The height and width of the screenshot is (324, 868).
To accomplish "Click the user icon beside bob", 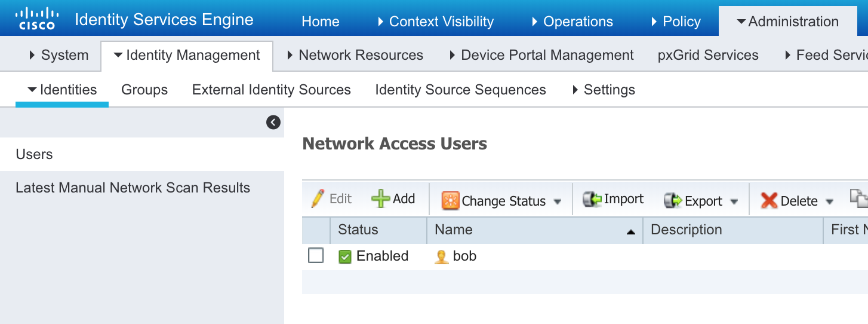I will click(441, 257).
